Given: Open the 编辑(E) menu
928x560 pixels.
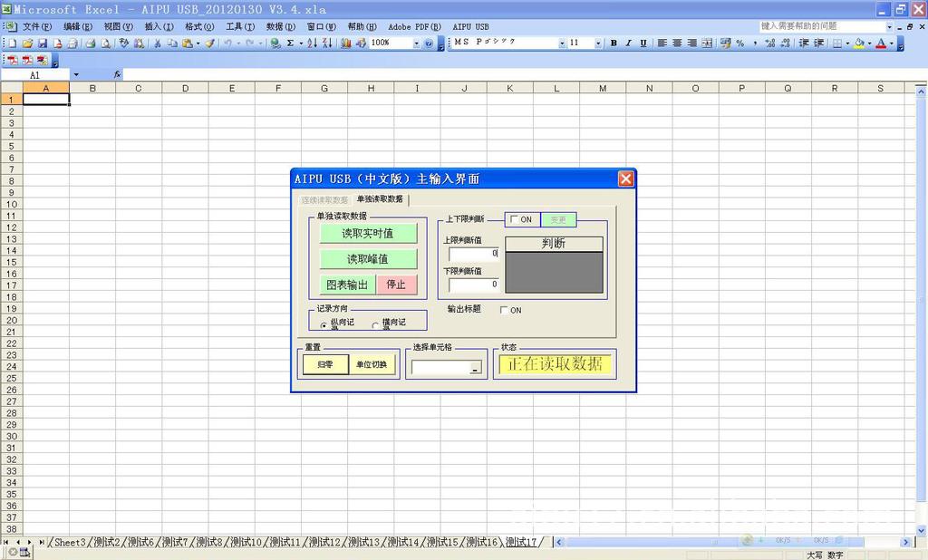Looking at the screenshot, I should click(x=78, y=26).
